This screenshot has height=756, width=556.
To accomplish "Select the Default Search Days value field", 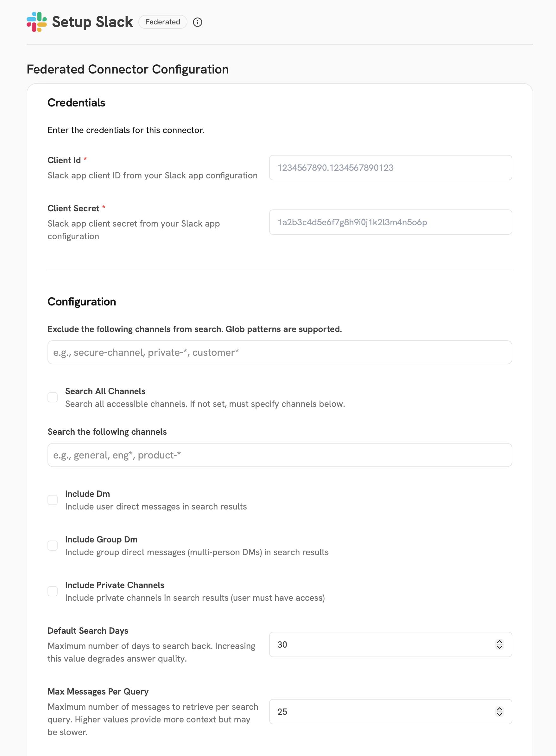I will click(x=370, y=644).
